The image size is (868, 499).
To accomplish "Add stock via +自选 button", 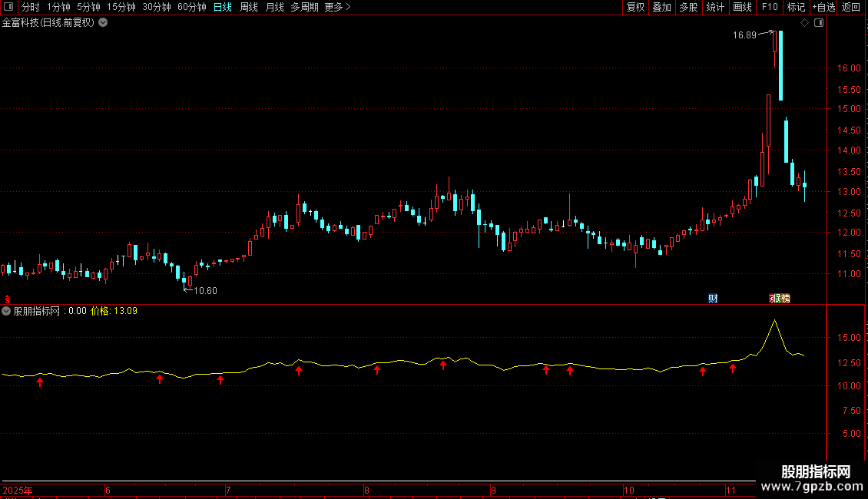I will 823,7.
